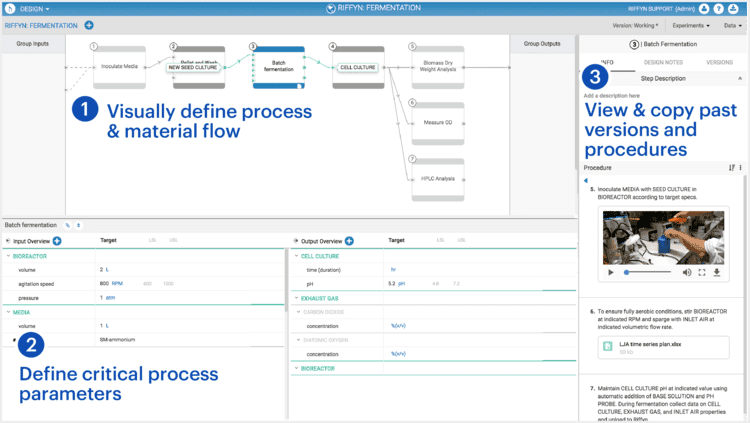750x423 pixels.
Task: Select the Measure OD step node
Action: click(438, 123)
